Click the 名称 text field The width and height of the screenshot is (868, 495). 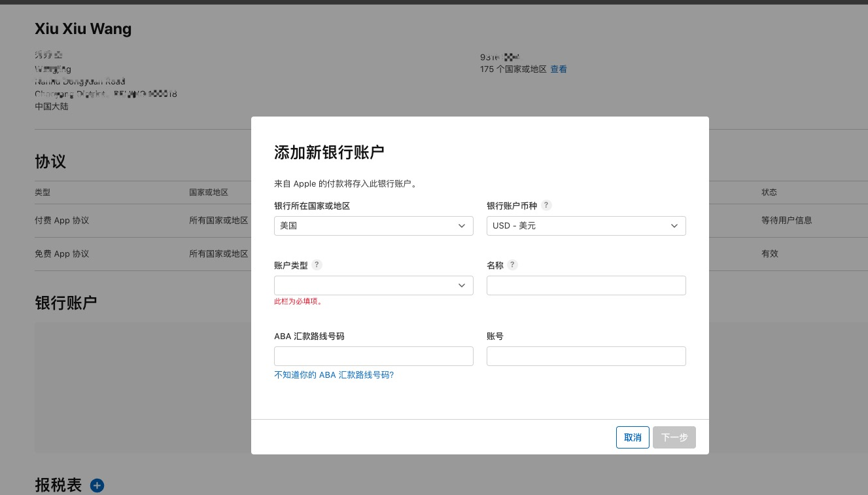(x=586, y=285)
